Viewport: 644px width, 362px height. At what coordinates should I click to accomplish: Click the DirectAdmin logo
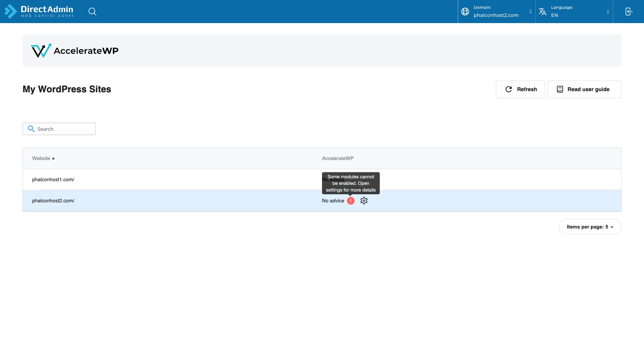39,11
